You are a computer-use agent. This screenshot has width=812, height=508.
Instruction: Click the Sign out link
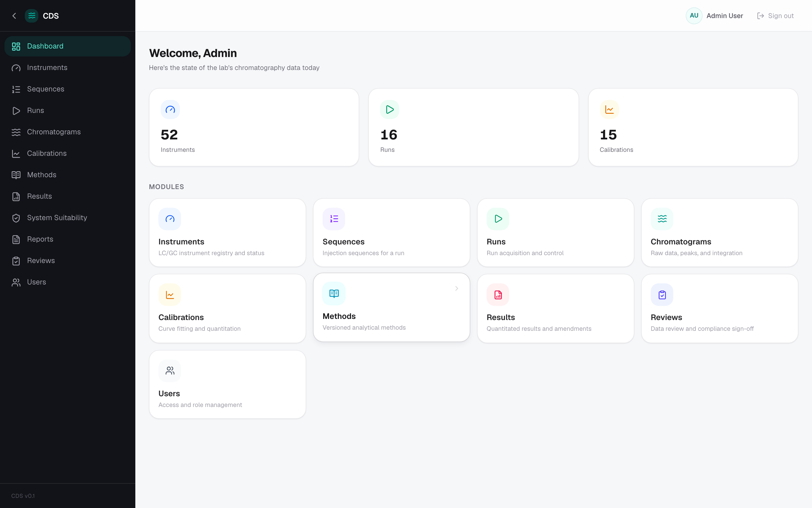click(x=775, y=16)
